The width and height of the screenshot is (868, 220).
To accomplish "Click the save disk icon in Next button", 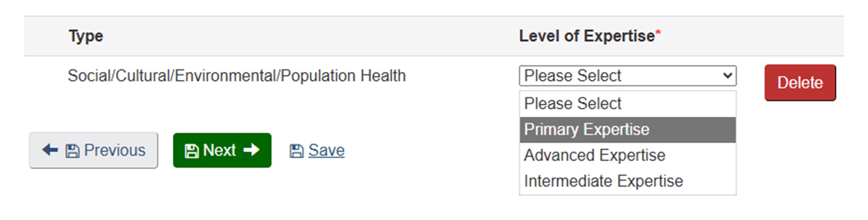I will tap(192, 150).
